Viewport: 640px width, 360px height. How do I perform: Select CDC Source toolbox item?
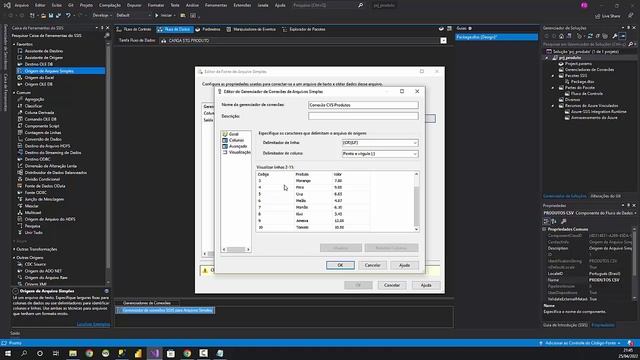[35, 264]
